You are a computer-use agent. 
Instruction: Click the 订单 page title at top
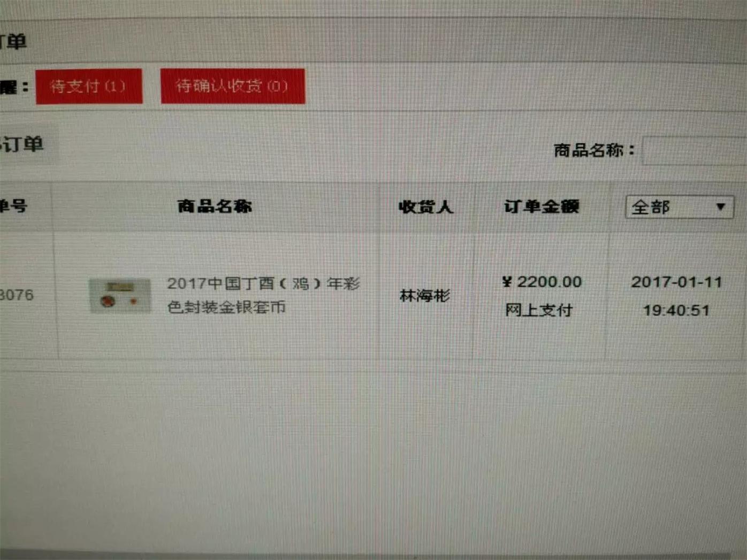click(13, 41)
